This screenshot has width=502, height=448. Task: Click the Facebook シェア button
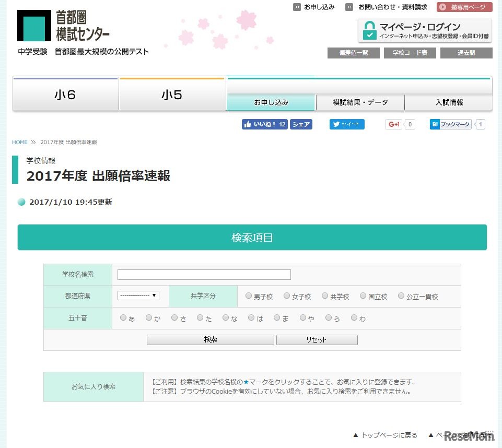pyautogui.click(x=301, y=124)
